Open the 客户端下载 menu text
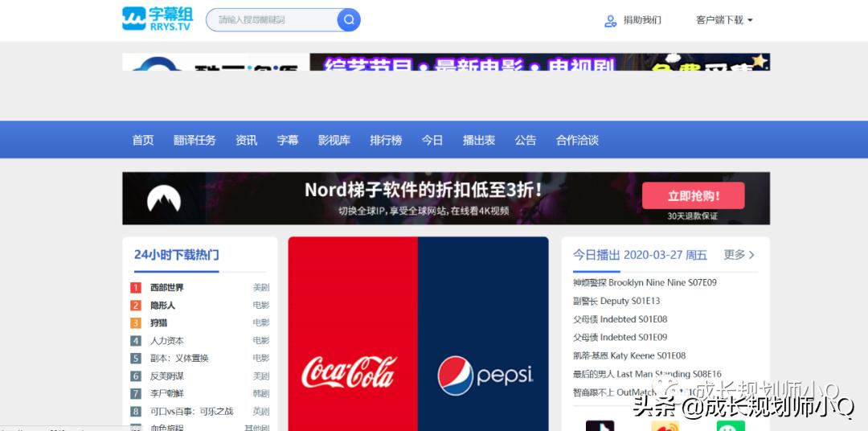Viewport: 868px width, 431px height. point(719,20)
